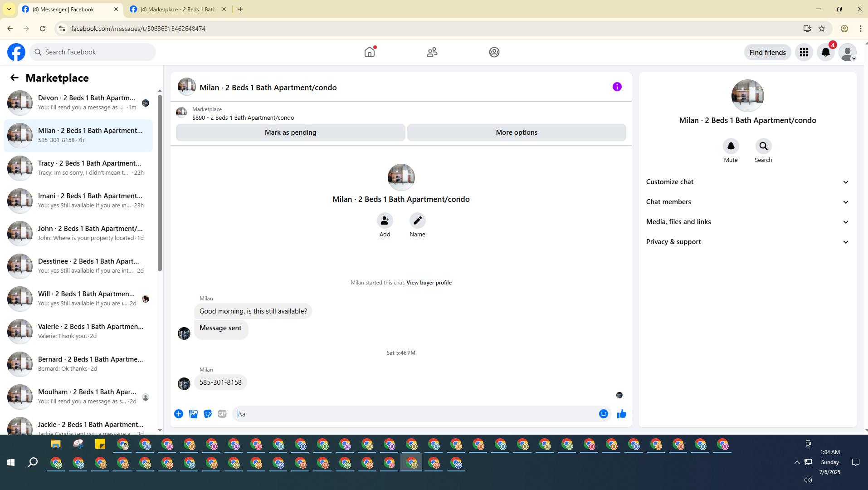Image resolution: width=868 pixels, height=490 pixels.
Task: Bookmark this page with star icon
Action: click(822, 29)
